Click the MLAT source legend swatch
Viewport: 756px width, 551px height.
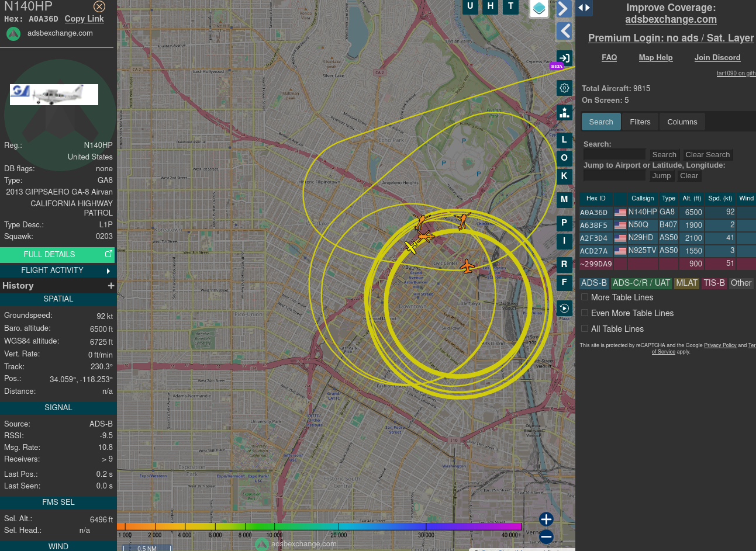coord(686,283)
